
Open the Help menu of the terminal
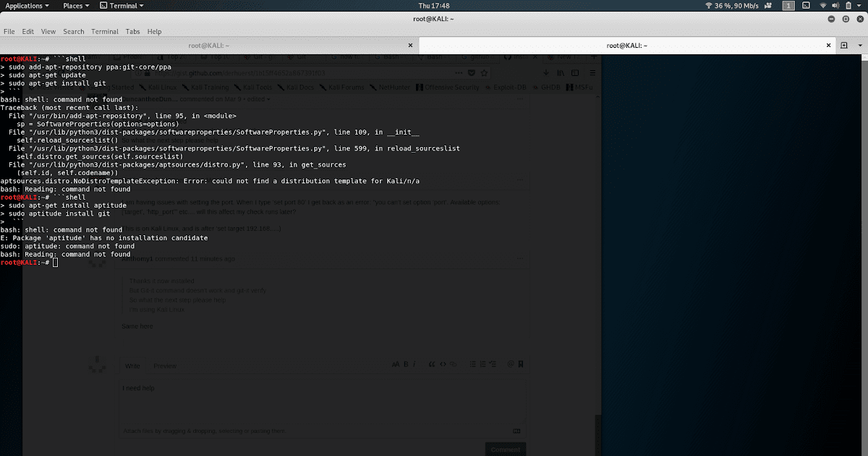coord(154,32)
